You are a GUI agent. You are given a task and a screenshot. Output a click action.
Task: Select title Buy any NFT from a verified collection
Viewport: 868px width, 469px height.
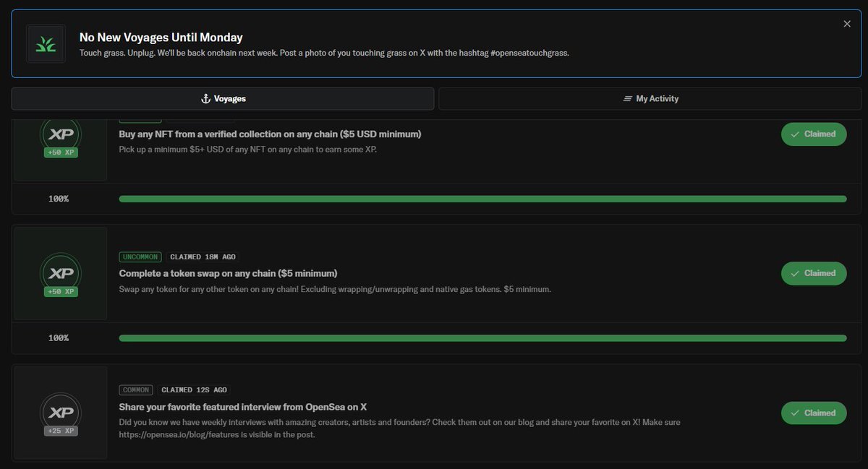click(270, 134)
